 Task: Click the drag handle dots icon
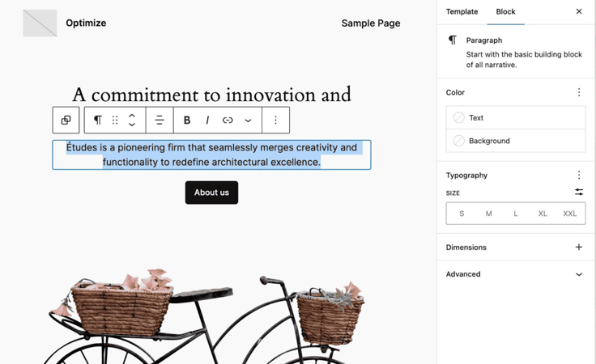[x=115, y=120]
